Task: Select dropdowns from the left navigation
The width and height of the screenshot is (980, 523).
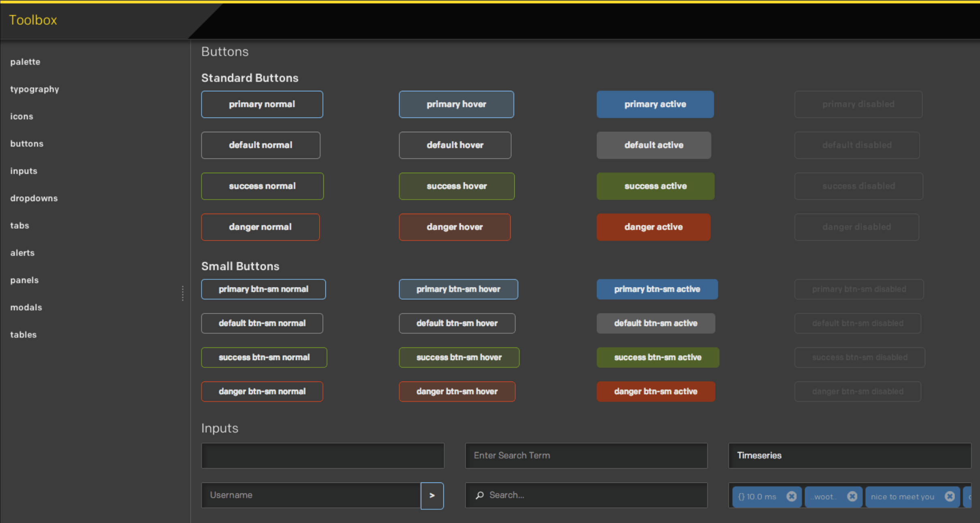Action: (34, 198)
